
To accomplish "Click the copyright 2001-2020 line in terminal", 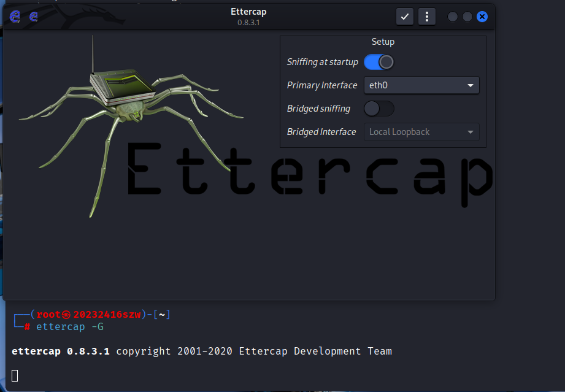I will [x=202, y=352].
